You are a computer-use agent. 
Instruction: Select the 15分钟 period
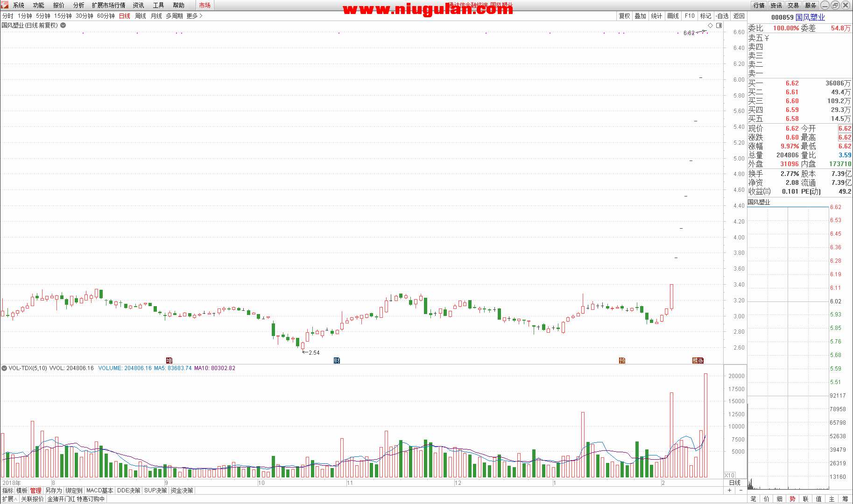point(63,16)
